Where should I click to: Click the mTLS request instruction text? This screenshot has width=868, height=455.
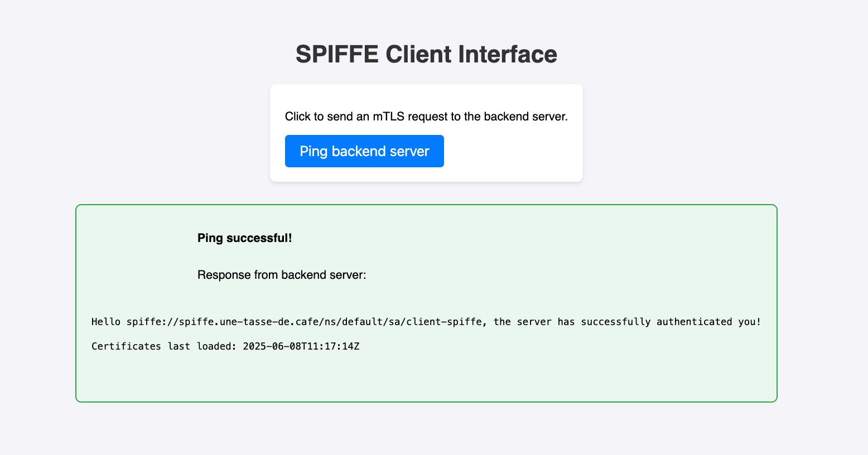(426, 117)
